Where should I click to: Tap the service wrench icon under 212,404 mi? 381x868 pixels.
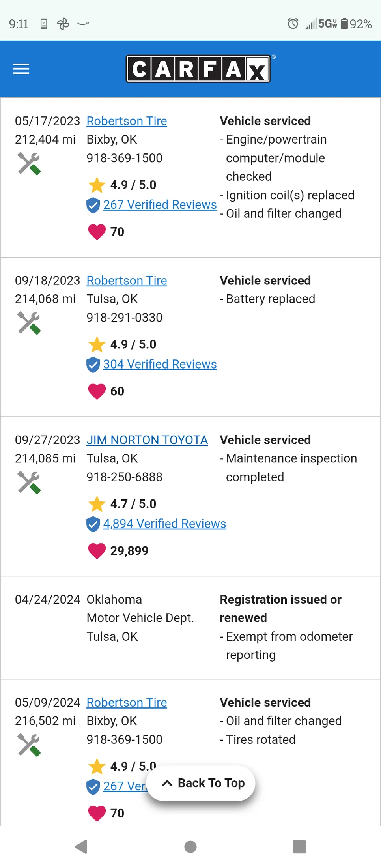click(29, 163)
